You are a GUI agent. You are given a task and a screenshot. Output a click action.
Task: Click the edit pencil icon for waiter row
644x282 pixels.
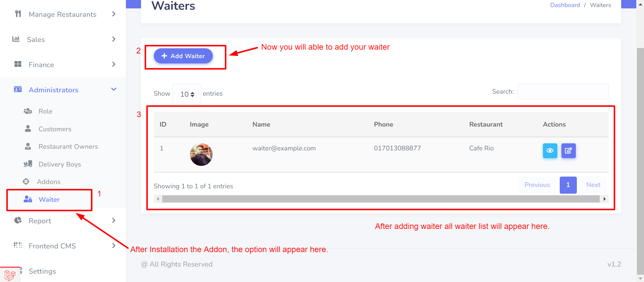(568, 151)
